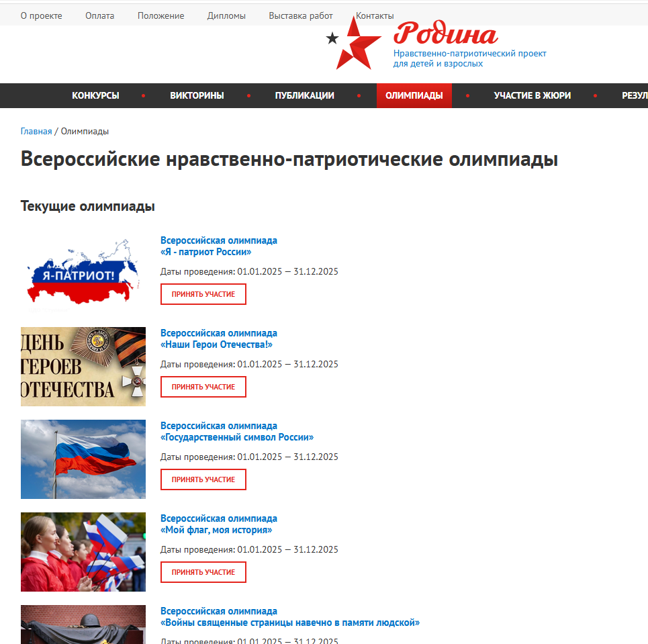Screen dimensions: 648x644
Task: Go to the Оплата page
Action: (x=99, y=15)
